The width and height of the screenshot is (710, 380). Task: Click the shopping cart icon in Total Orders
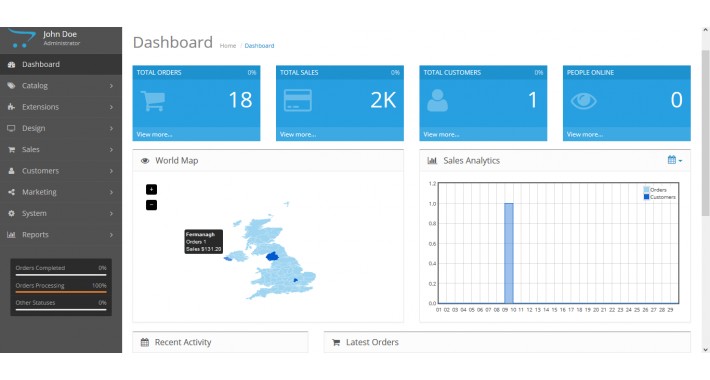coord(153,101)
